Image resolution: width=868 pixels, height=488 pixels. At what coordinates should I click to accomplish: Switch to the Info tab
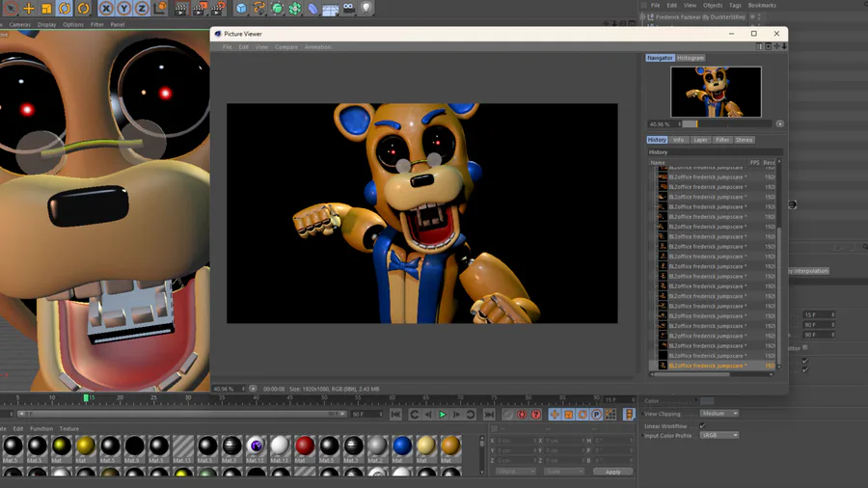click(x=679, y=140)
